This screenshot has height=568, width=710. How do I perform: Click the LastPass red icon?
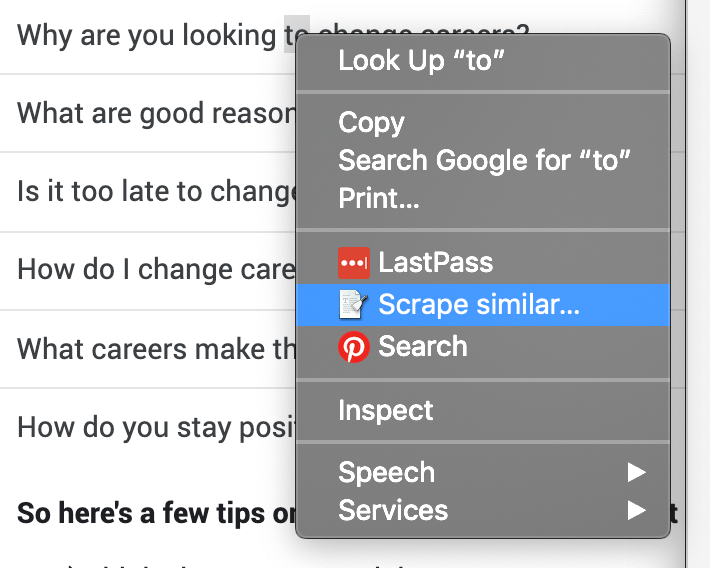coord(354,263)
